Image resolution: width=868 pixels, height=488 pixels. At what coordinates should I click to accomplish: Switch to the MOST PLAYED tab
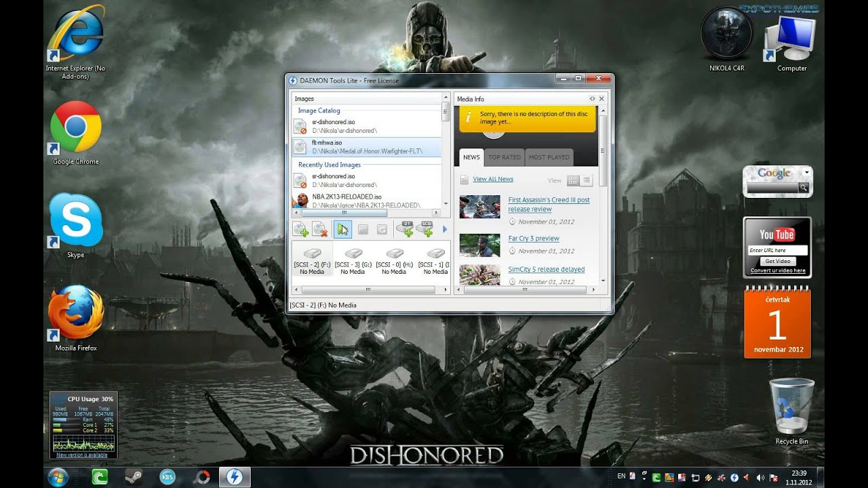[x=549, y=157]
